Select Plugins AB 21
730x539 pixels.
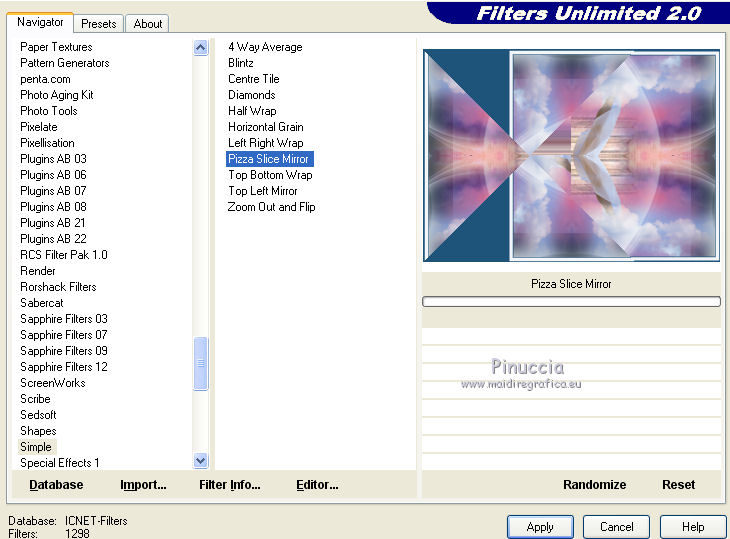53,223
